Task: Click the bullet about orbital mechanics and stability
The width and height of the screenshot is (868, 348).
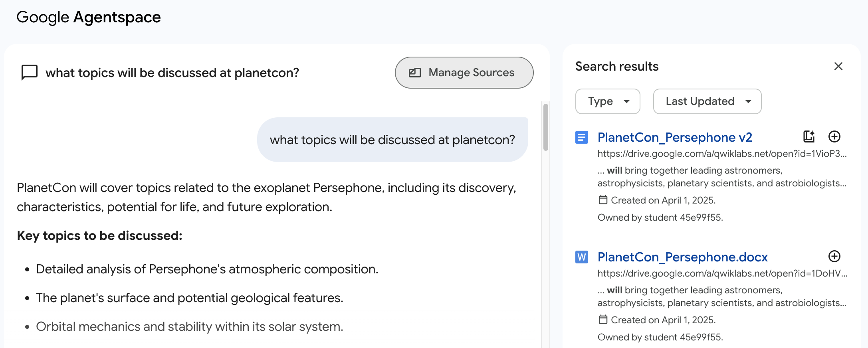Action: pyautogui.click(x=190, y=326)
